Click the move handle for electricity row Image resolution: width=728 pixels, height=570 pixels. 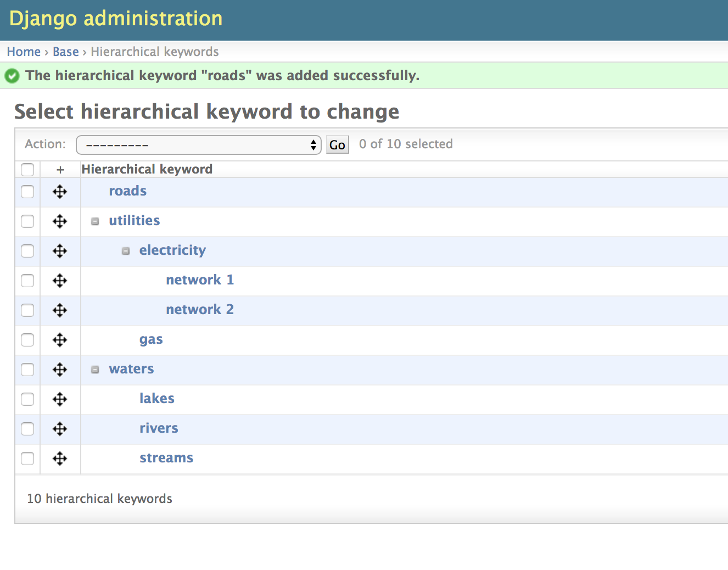tap(60, 251)
